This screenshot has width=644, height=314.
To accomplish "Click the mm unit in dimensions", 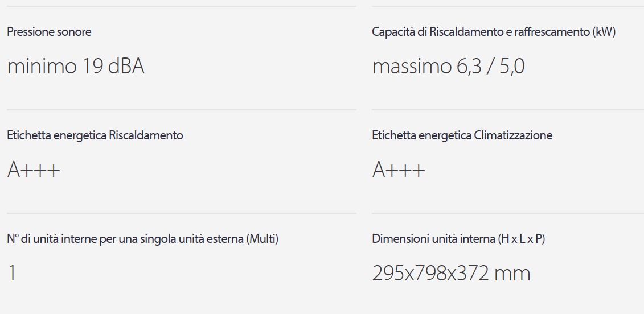I will [x=512, y=275].
